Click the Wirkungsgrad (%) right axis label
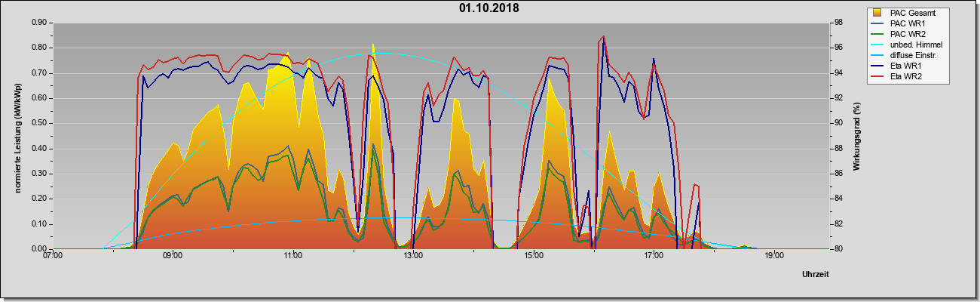This screenshot has height=302, width=980. click(x=858, y=137)
